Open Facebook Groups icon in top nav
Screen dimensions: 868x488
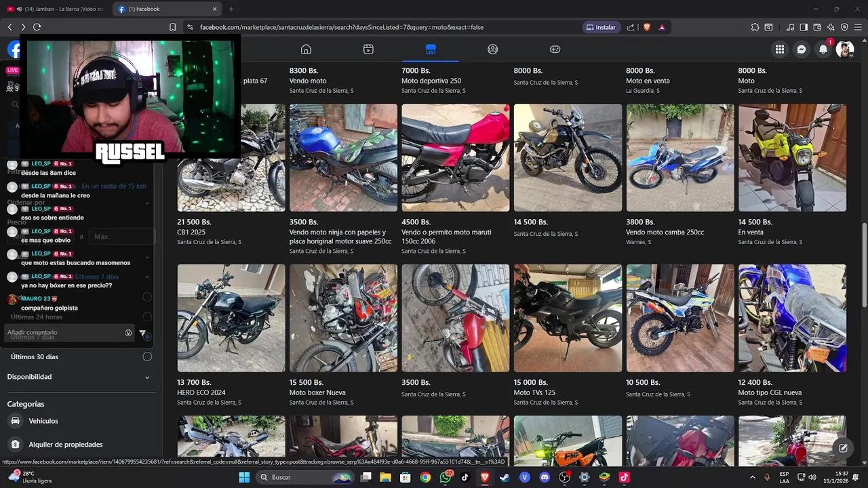493,49
